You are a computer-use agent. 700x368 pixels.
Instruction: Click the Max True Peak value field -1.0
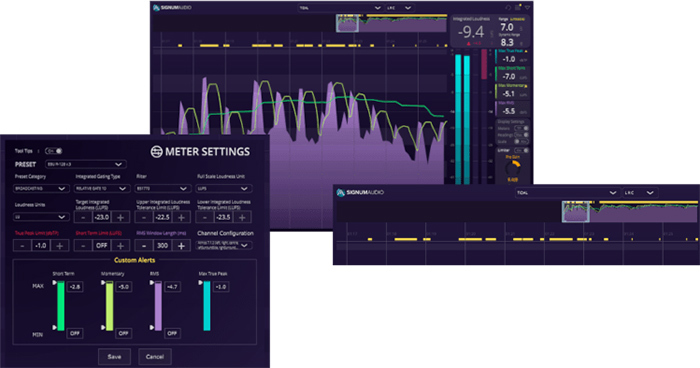pos(221,287)
